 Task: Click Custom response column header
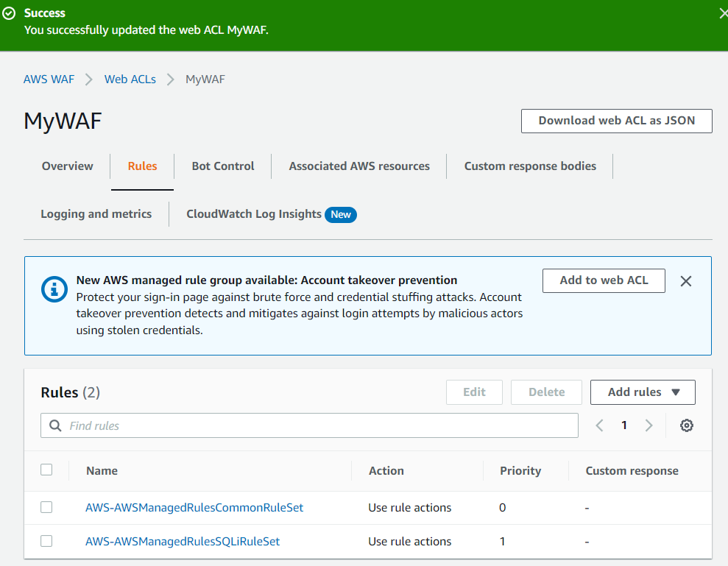632,471
